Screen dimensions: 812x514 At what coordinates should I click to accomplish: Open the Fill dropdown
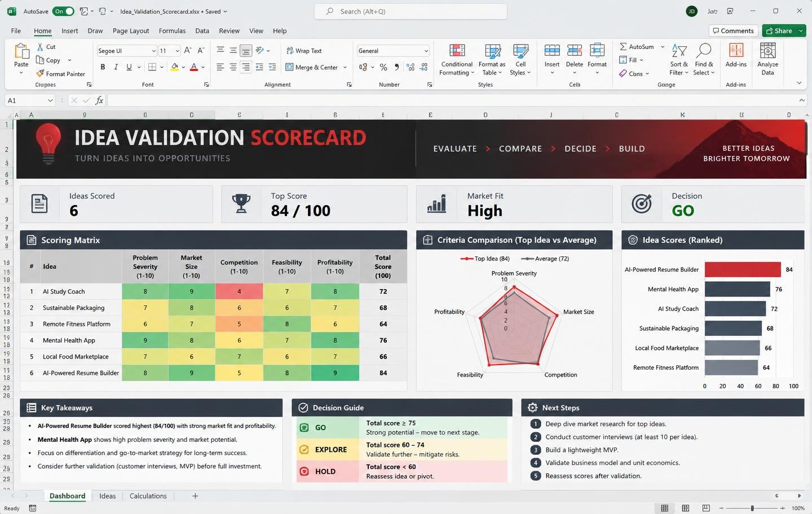(x=631, y=60)
